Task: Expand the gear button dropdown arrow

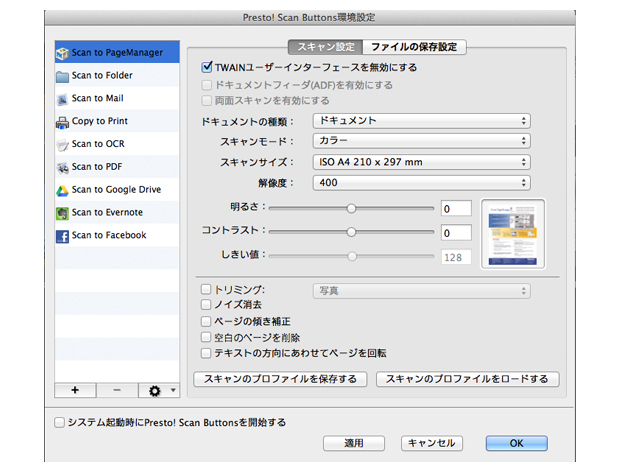Action: tap(173, 390)
